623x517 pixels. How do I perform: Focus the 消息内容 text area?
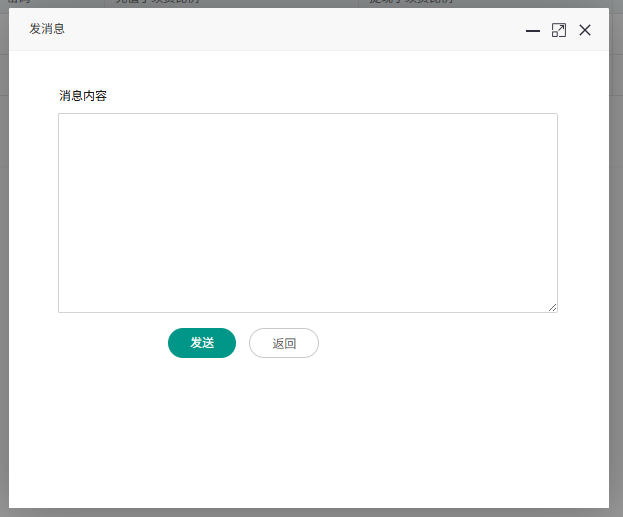tap(307, 212)
